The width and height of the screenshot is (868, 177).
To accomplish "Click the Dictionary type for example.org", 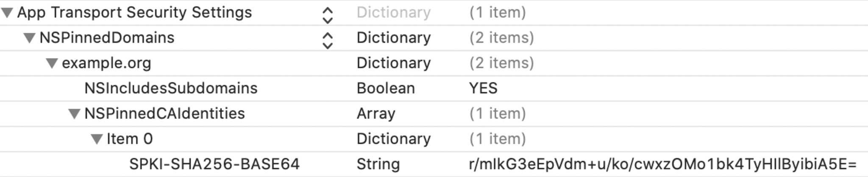I will tap(394, 63).
